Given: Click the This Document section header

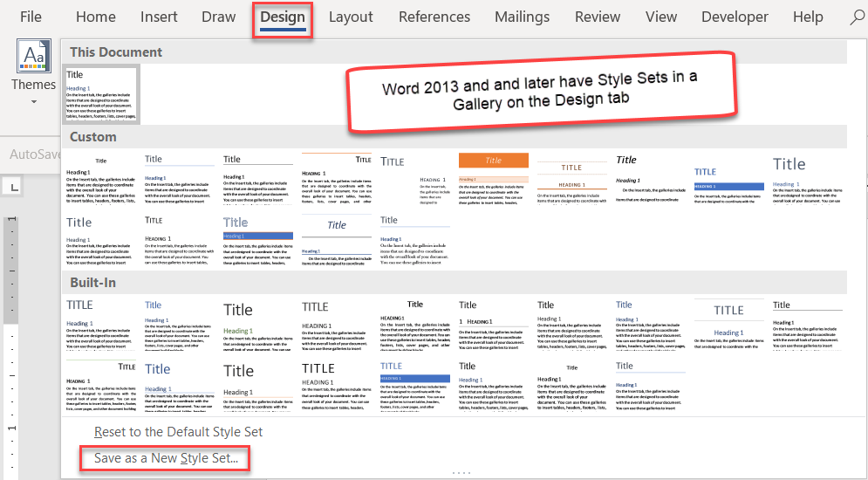Looking at the screenshot, I should [454, 52].
